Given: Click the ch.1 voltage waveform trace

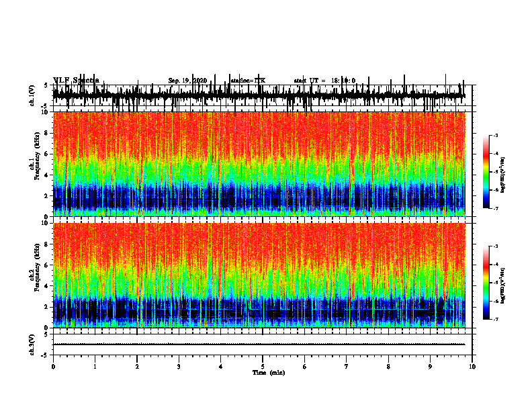Looking at the screenshot, I should (x=259, y=95).
